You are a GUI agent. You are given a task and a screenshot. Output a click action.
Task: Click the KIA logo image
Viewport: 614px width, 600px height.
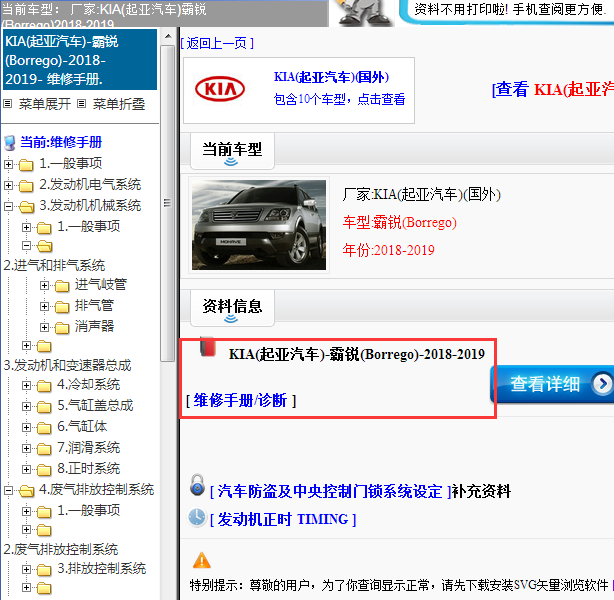(220, 89)
